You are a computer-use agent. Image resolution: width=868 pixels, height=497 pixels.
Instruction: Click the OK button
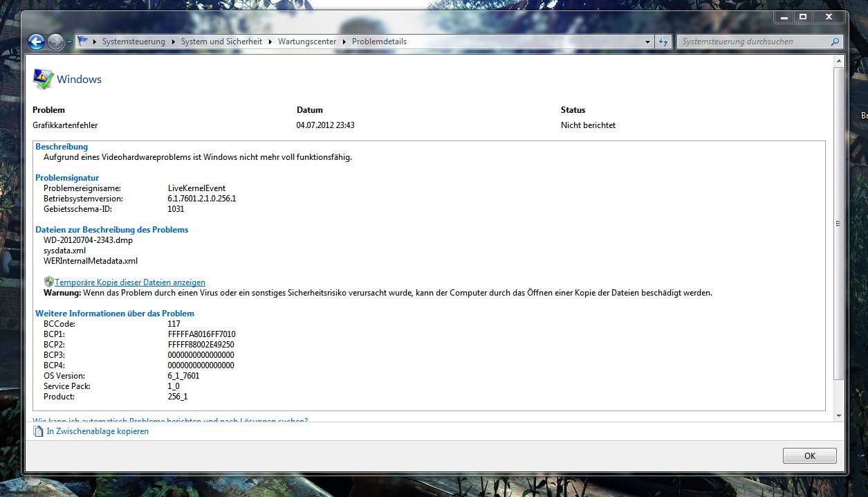pos(810,455)
